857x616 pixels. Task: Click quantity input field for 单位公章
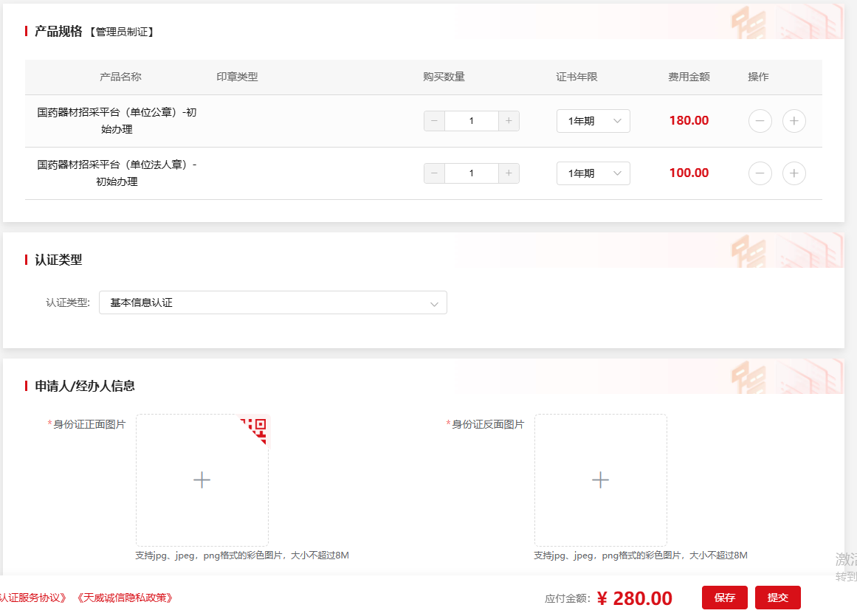click(x=471, y=121)
